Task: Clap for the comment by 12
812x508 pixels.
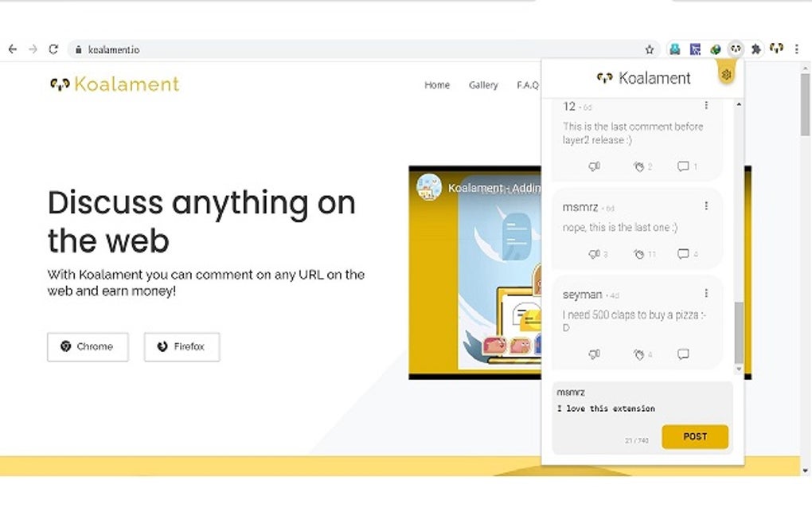Action: tap(639, 166)
